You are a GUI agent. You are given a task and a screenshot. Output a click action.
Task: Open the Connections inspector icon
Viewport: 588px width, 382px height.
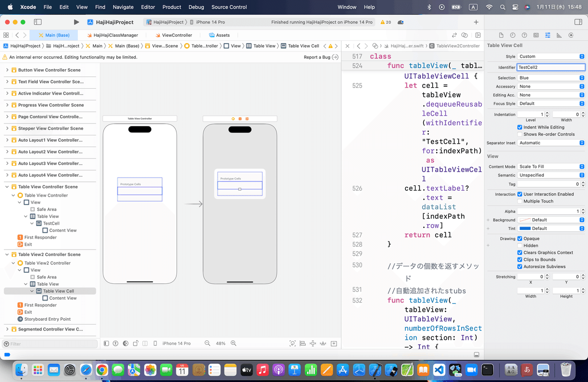(571, 35)
